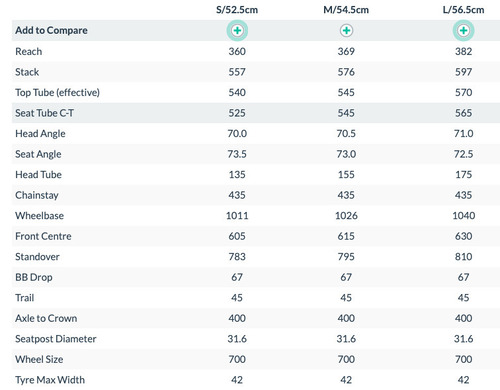The height and width of the screenshot is (390, 500).
Task: Click the Top Tube (effective) label
Action: 57,92
